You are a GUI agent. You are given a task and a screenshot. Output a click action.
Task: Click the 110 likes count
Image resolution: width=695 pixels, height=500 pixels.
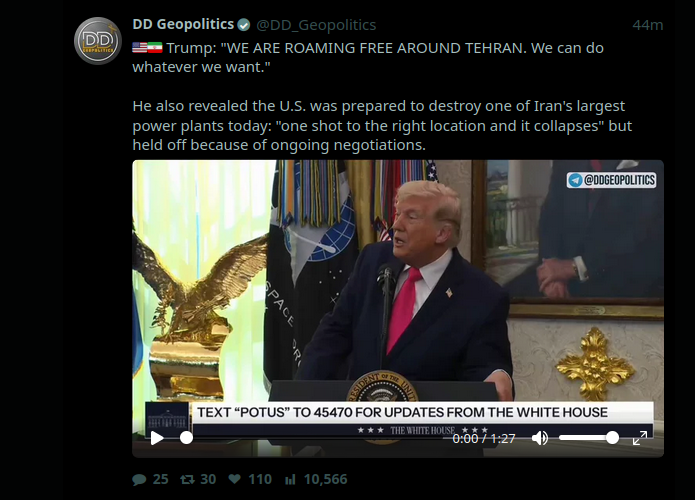(x=260, y=479)
